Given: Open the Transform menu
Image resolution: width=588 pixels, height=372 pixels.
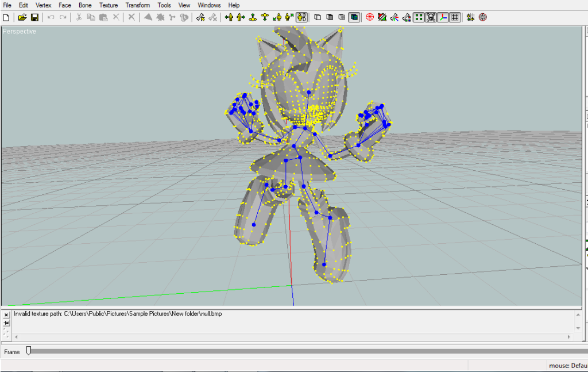Looking at the screenshot, I should point(138,5).
